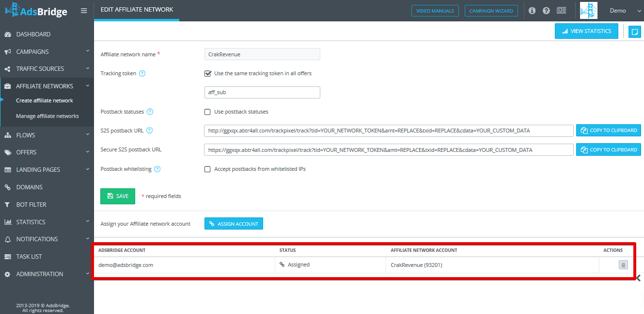
Task: Go to Manage affiliate networks
Action: point(47,116)
